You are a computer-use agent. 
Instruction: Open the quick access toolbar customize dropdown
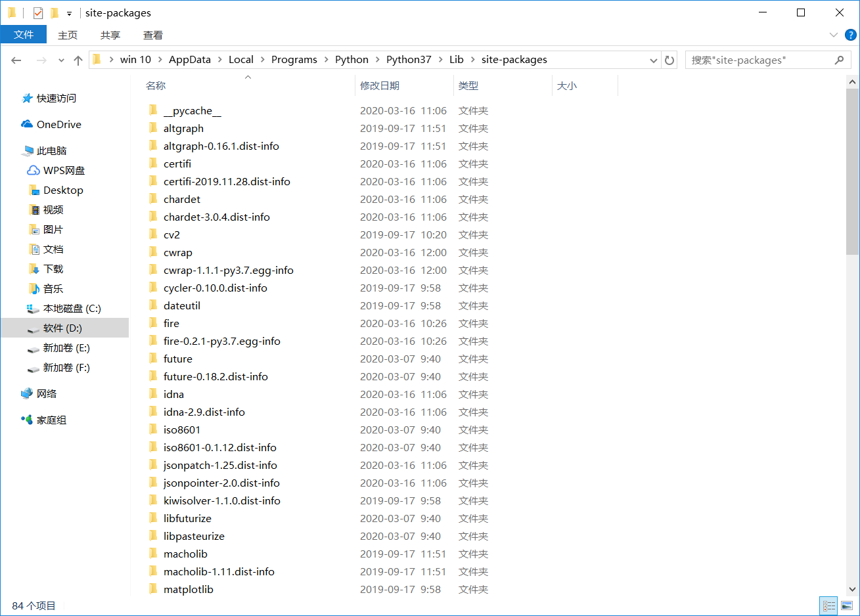pyautogui.click(x=68, y=12)
